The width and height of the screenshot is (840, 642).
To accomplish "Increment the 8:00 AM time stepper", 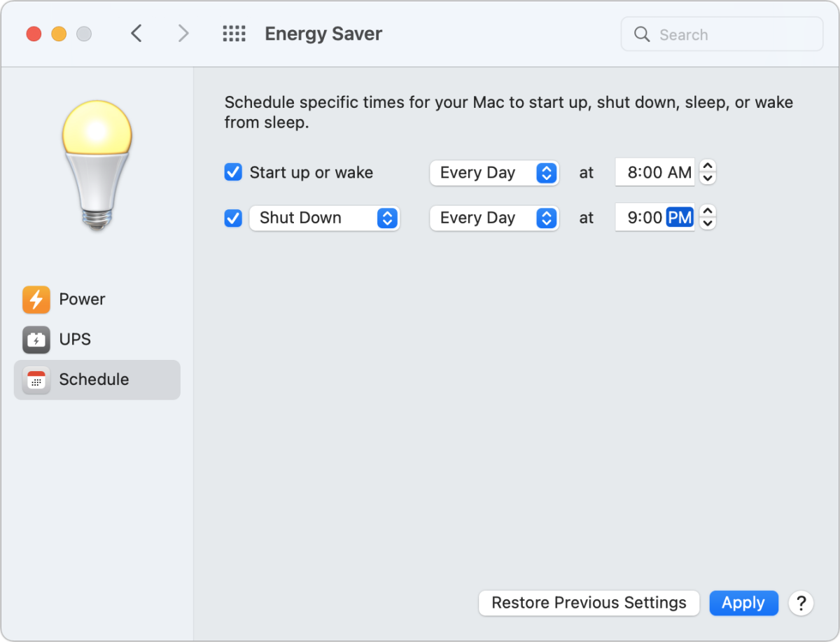I will pos(707,167).
